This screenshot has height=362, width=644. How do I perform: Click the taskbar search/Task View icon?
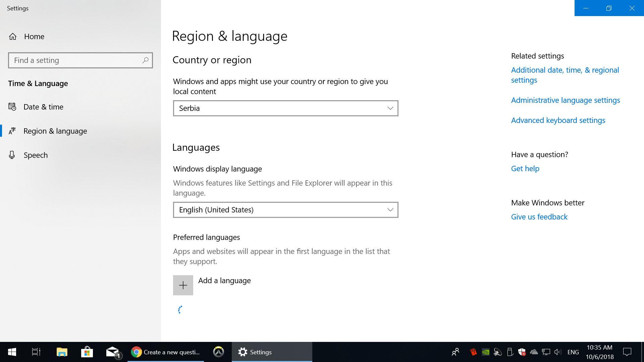[x=36, y=352]
